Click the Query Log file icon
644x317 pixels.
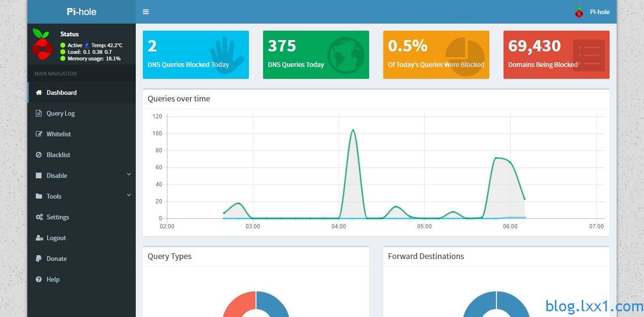click(x=39, y=113)
